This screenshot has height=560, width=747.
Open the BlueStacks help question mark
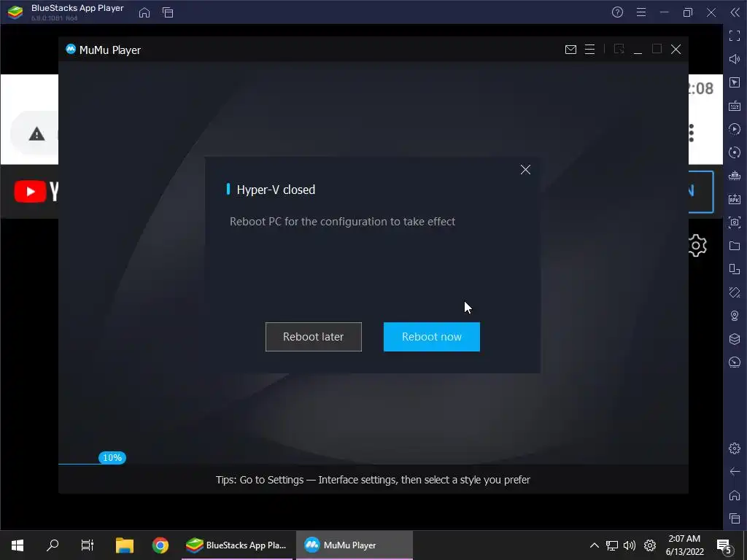tap(617, 12)
